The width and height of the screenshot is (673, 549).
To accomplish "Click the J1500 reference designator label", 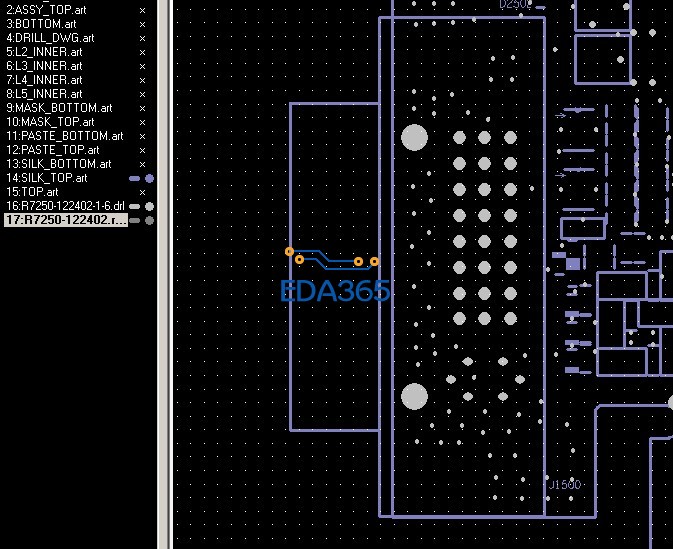I will point(565,485).
